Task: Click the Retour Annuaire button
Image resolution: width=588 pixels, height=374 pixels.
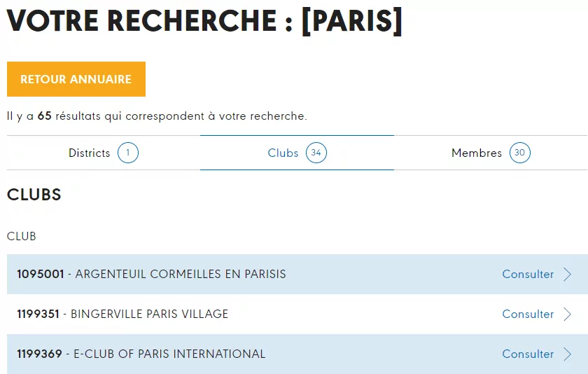Action: [x=76, y=79]
